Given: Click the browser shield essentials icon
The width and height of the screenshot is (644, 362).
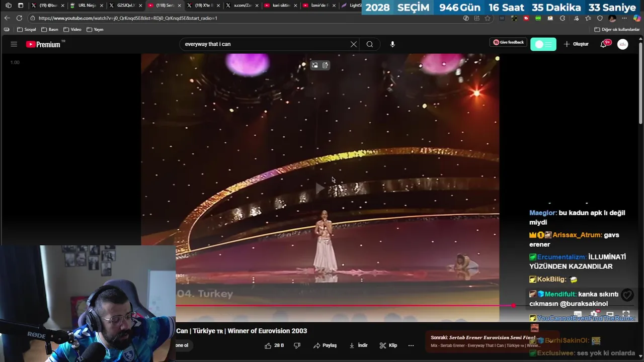Looking at the screenshot, I should pyautogui.click(x=600, y=18).
